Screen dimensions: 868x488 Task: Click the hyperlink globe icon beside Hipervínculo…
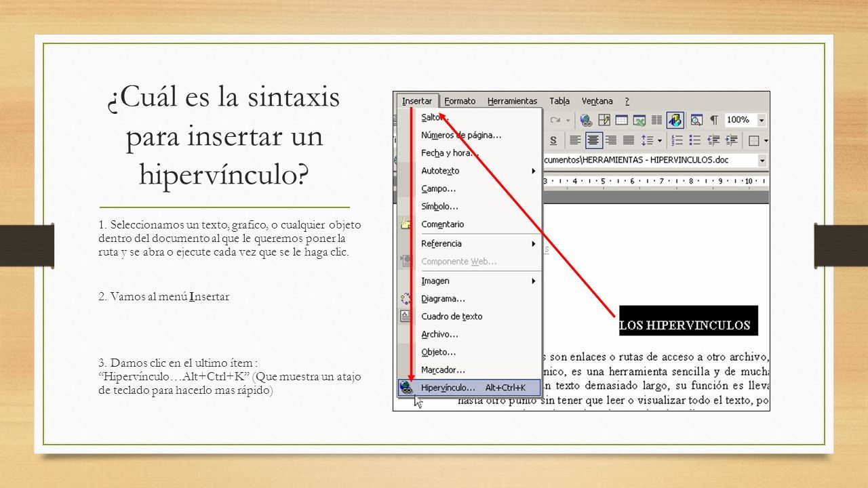coord(406,388)
